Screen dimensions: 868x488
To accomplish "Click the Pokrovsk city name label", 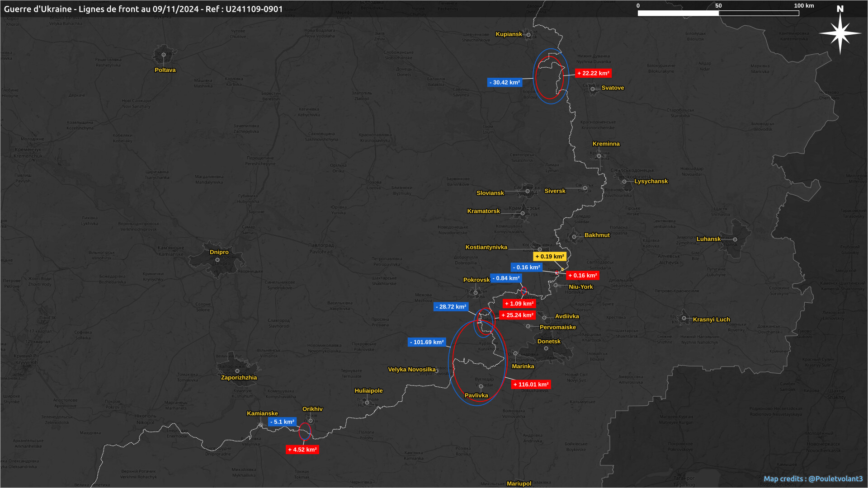I will tap(476, 280).
